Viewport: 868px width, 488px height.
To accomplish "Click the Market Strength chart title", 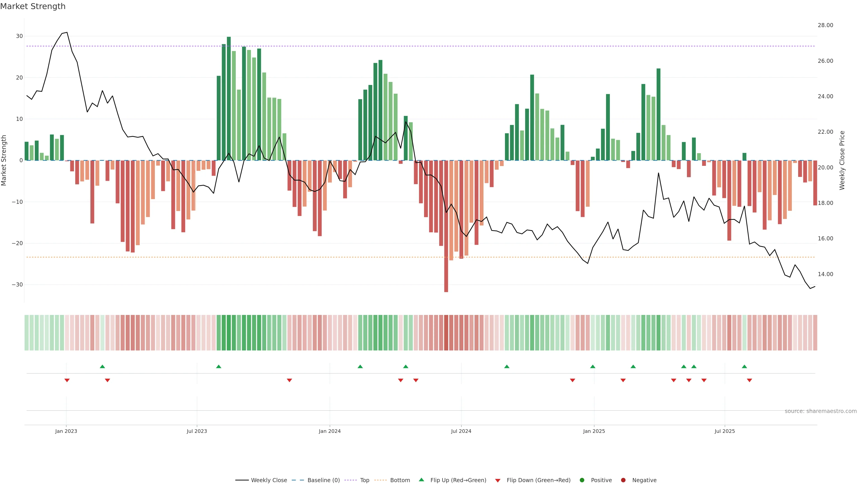I will tap(33, 6).
